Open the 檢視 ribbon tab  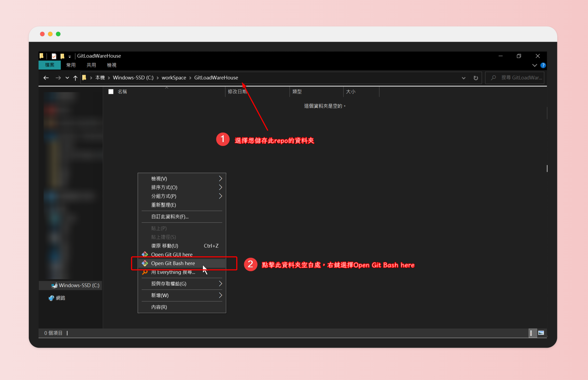(112, 65)
